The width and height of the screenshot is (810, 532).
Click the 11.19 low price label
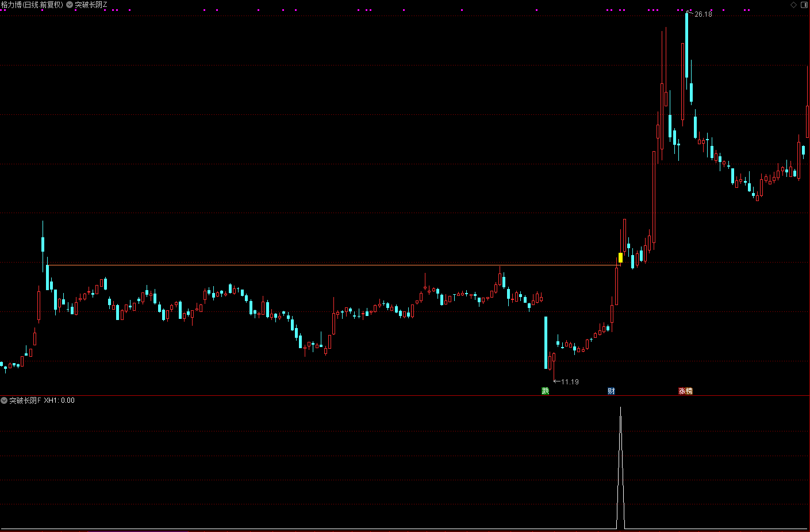point(570,381)
